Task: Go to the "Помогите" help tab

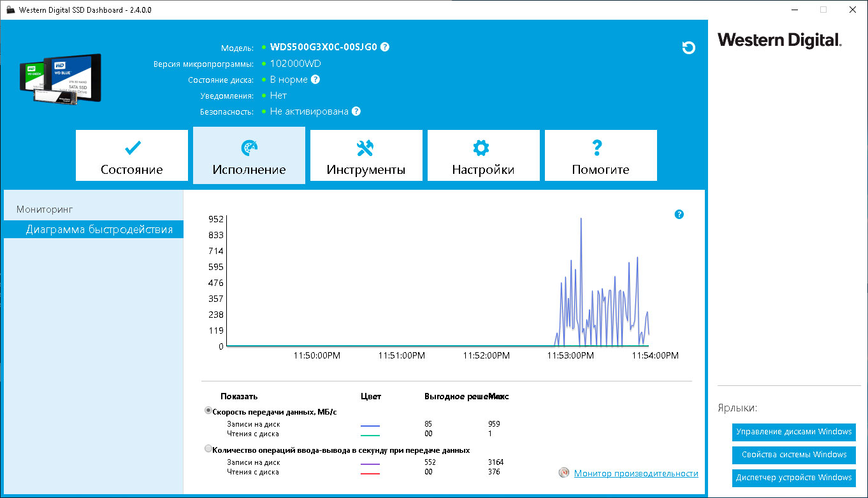Action: click(600, 156)
